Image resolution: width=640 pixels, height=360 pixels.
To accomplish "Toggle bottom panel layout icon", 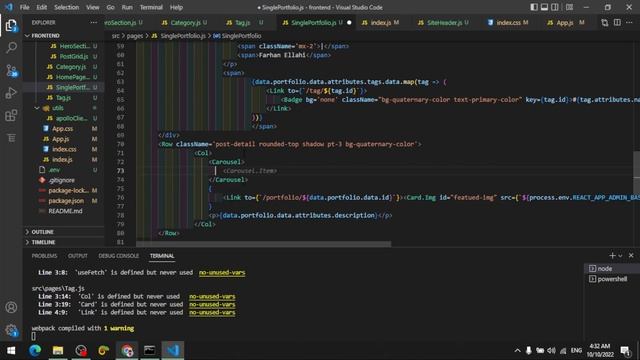I will pos(544,7).
